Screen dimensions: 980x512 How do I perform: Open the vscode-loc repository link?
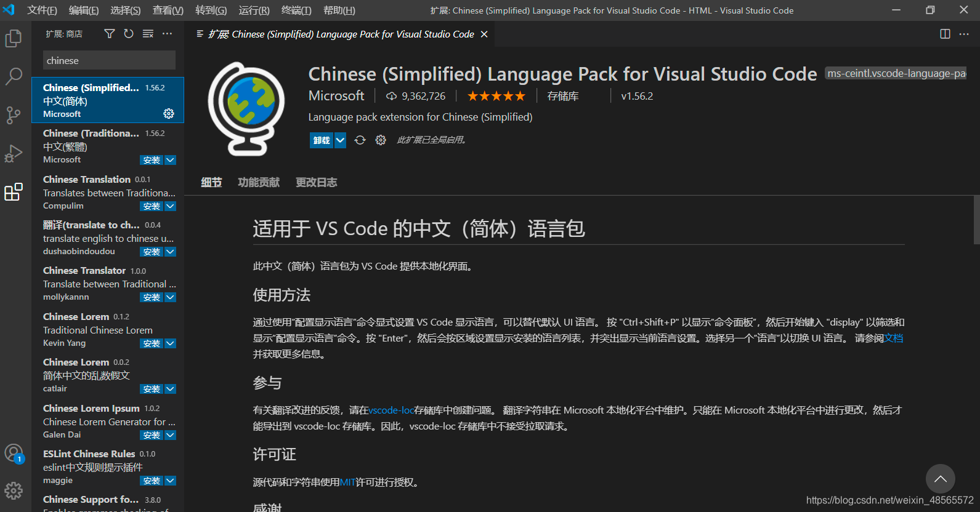(x=391, y=410)
